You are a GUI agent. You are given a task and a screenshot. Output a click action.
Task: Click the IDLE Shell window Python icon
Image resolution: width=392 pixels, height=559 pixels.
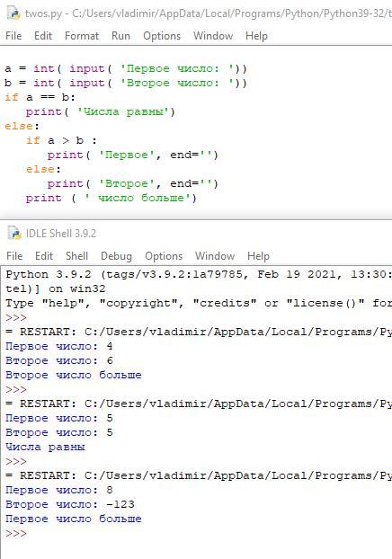pyautogui.click(x=14, y=233)
